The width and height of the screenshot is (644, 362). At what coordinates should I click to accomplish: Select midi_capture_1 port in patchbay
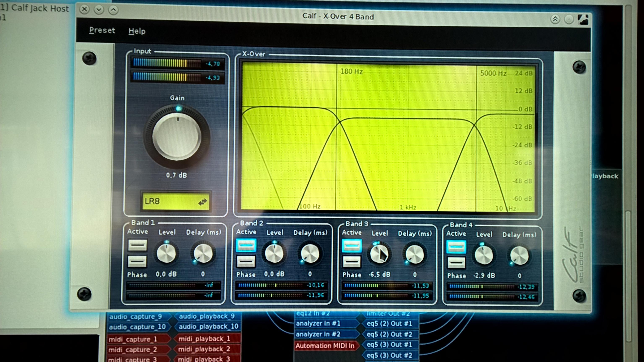pyautogui.click(x=139, y=339)
